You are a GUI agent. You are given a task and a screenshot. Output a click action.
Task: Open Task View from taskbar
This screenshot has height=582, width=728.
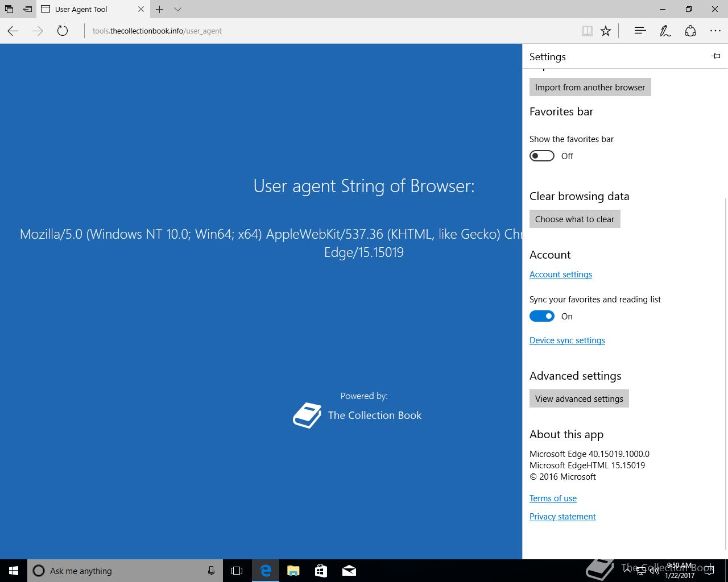tap(237, 571)
